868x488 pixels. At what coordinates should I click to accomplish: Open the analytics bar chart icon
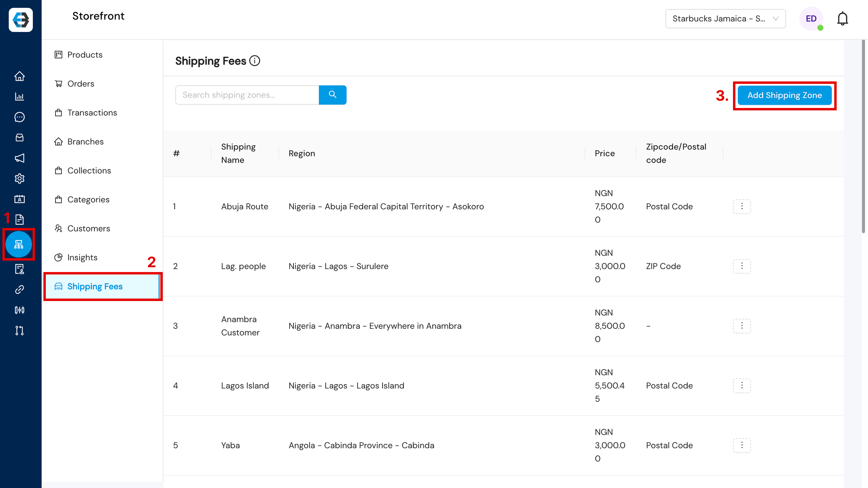tap(20, 97)
